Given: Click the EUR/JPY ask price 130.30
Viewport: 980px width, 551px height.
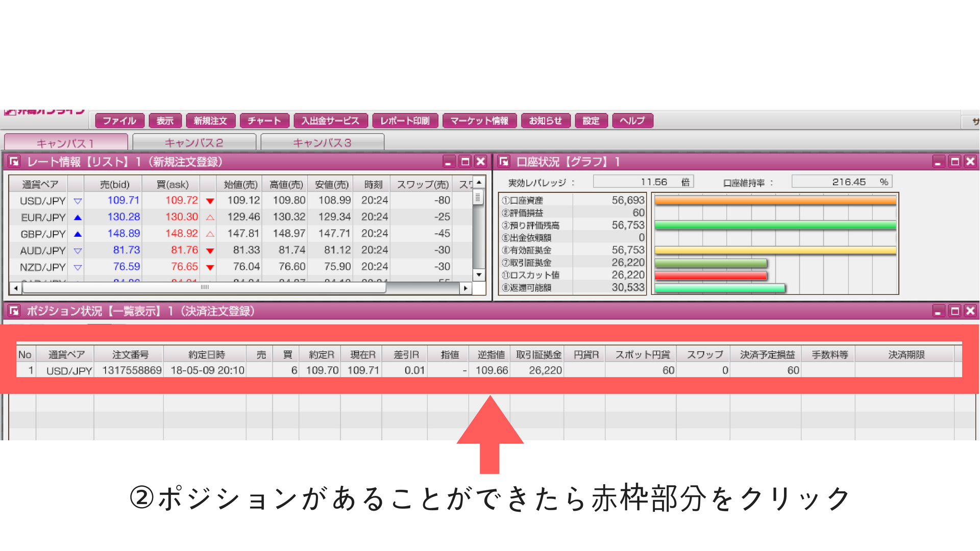Looking at the screenshot, I should 181,217.
